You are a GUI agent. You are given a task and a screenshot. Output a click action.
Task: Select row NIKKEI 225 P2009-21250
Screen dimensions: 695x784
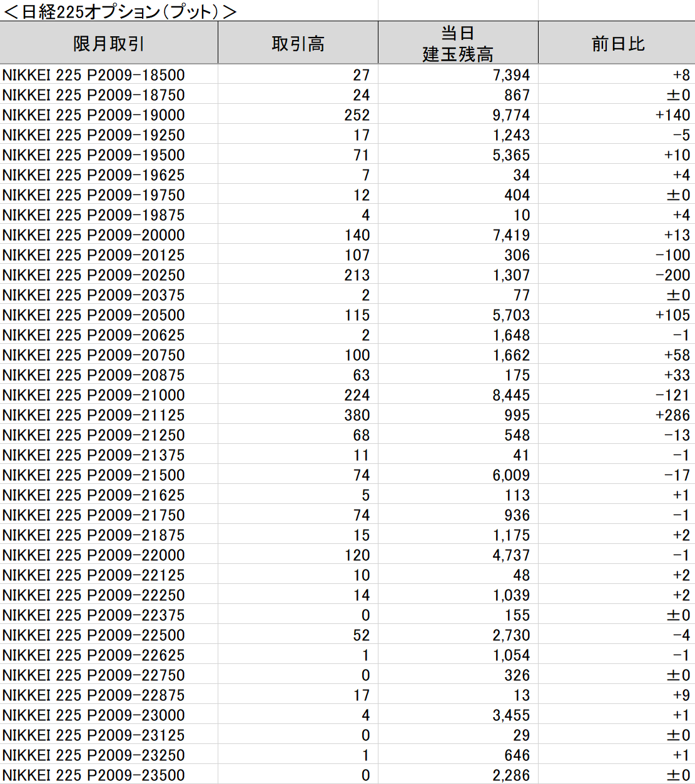tap(347, 435)
